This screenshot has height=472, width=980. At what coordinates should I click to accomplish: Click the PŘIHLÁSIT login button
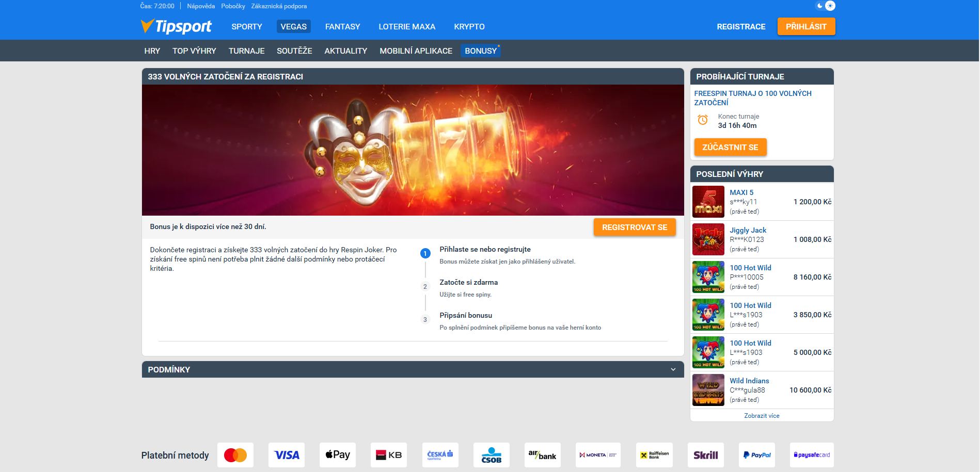coord(807,26)
